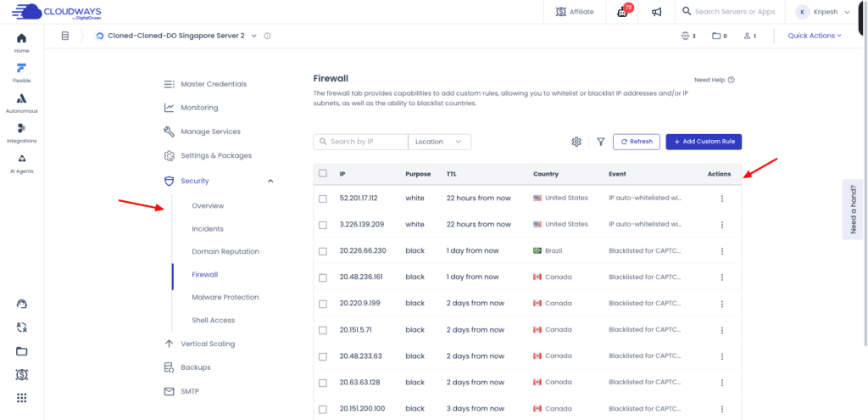Open the Need a hand? side tab
This screenshot has width=868, height=420.
[853, 210]
